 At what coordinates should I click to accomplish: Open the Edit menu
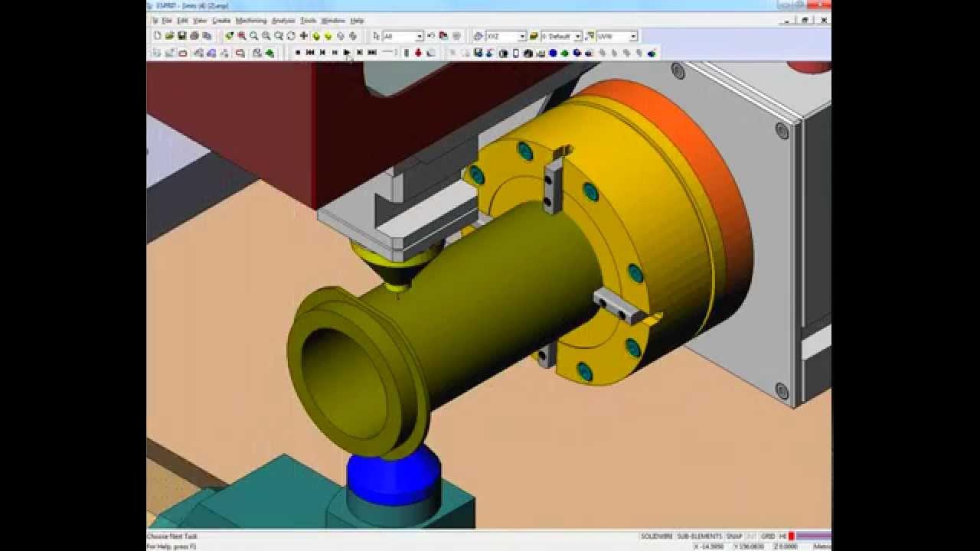(182, 21)
